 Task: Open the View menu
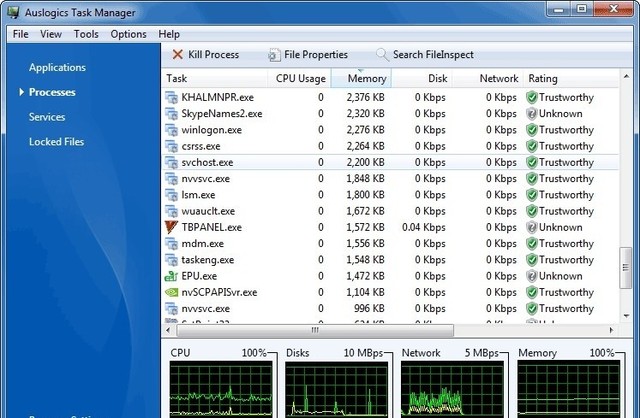click(51, 34)
